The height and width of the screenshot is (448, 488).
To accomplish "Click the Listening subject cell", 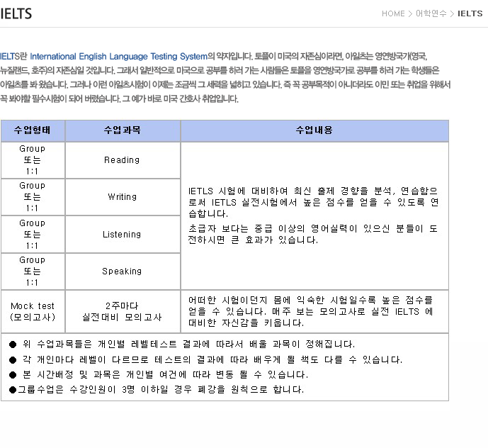I will [122, 234].
